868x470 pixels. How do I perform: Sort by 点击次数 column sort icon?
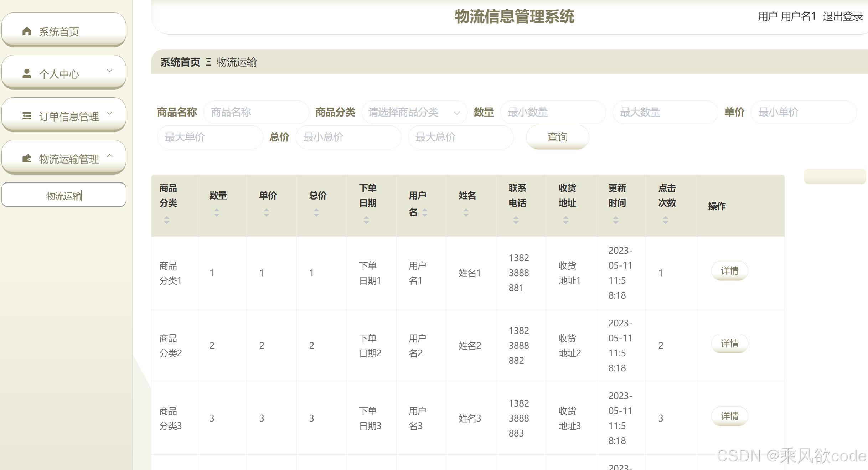point(665,220)
